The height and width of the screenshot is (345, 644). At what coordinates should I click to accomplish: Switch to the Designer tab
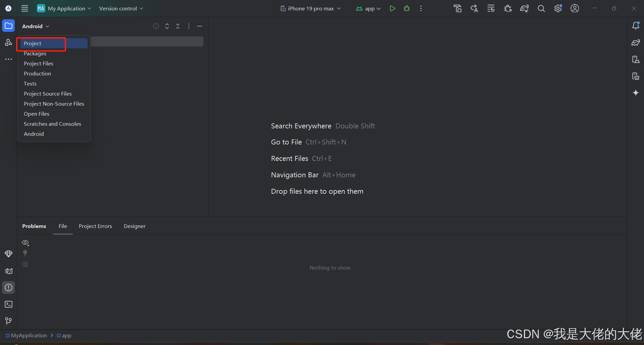click(x=135, y=226)
